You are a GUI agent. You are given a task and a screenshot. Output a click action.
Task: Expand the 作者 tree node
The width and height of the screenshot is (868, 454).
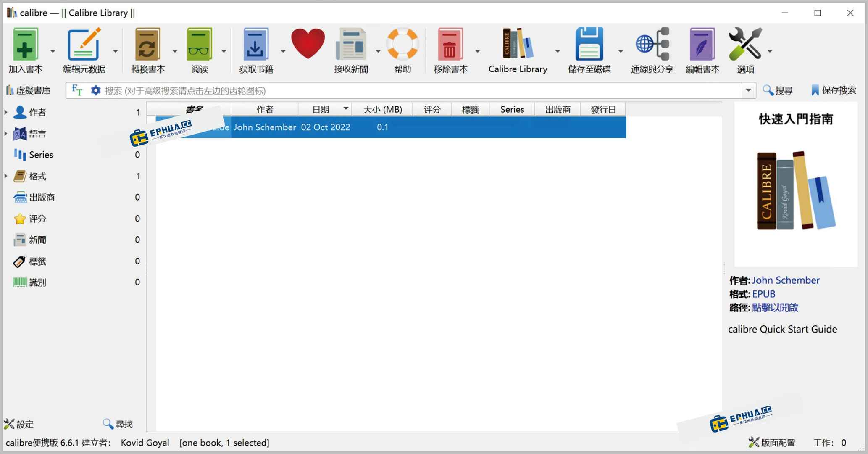6,112
